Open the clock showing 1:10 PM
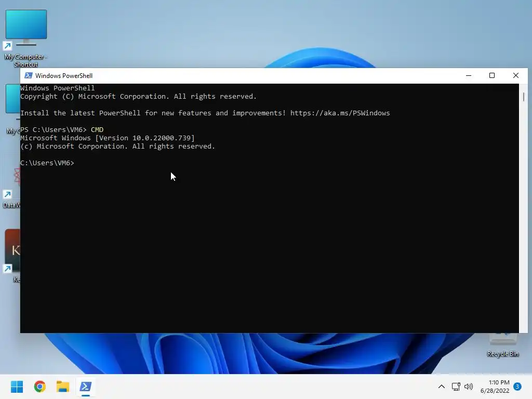The image size is (532, 399). point(495,387)
